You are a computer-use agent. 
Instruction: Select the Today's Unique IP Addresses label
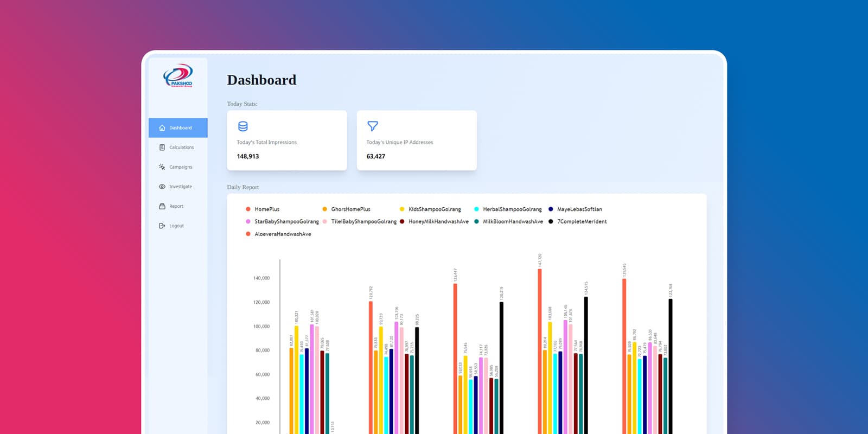400,143
